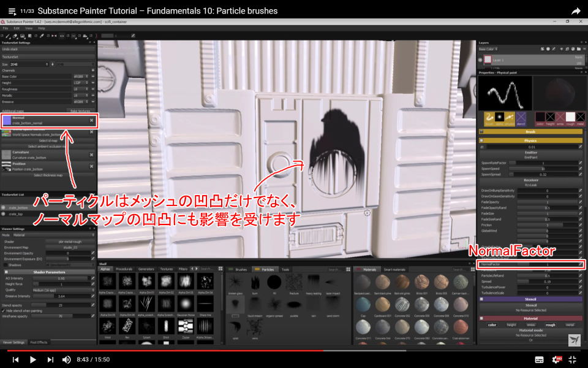
Task: Select the heavy leaking particle brush
Action: pyautogui.click(x=313, y=282)
